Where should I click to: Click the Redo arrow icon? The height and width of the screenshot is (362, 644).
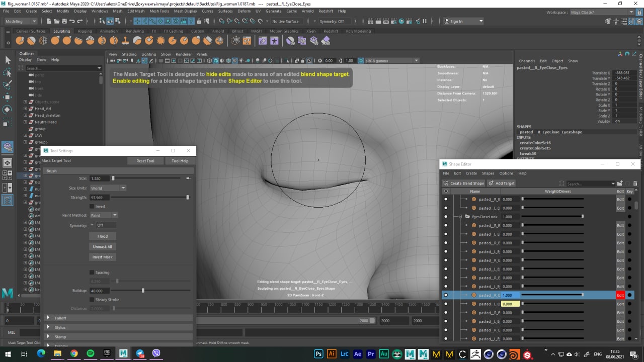pos(80,21)
